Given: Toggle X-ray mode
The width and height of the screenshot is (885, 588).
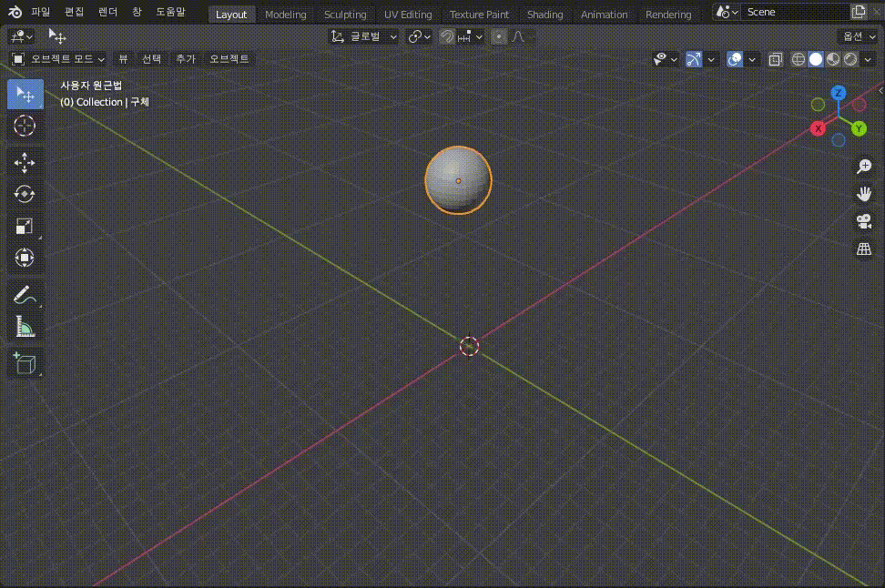Looking at the screenshot, I should (776, 59).
